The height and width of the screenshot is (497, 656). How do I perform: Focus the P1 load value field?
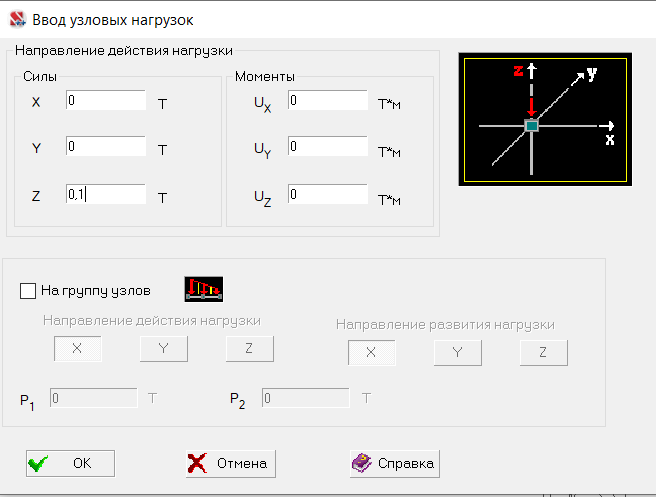click(94, 398)
